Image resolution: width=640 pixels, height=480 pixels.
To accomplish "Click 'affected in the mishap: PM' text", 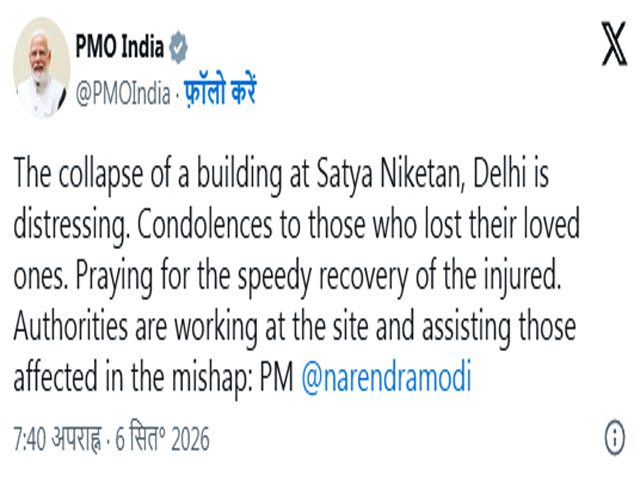I will 153,378.
